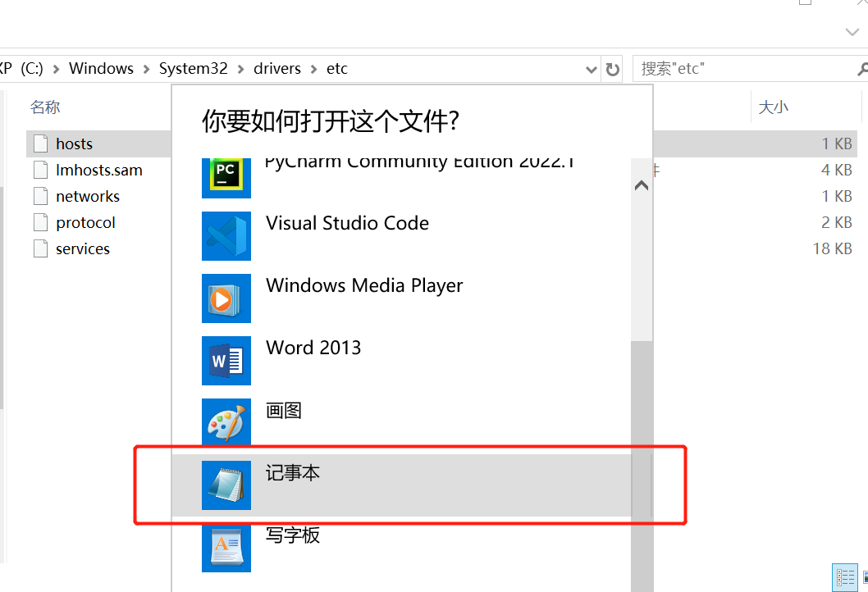Select the 画图 paint icon

tap(226, 421)
